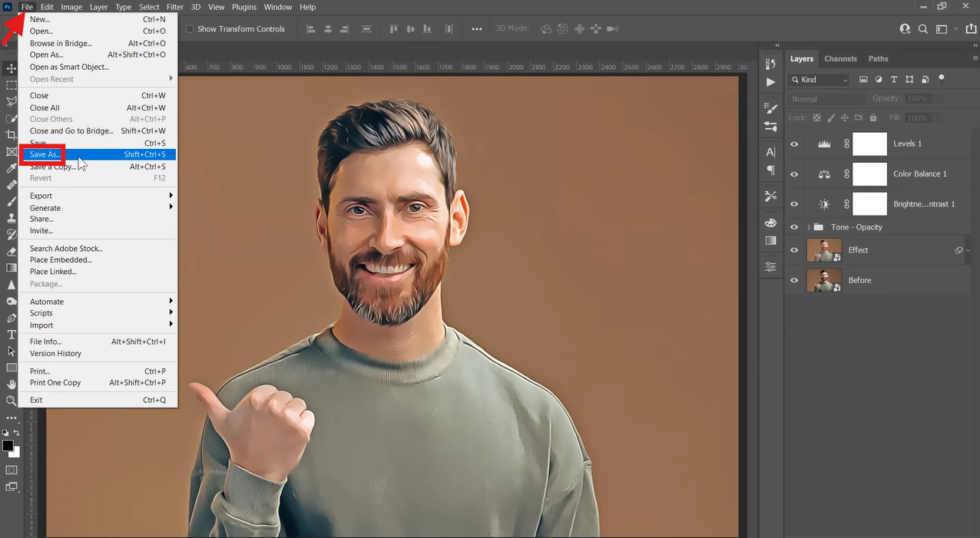980x538 pixels.
Task: Expand the Effect layer smart filters arrow
Action: pyautogui.click(x=968, y=250)
